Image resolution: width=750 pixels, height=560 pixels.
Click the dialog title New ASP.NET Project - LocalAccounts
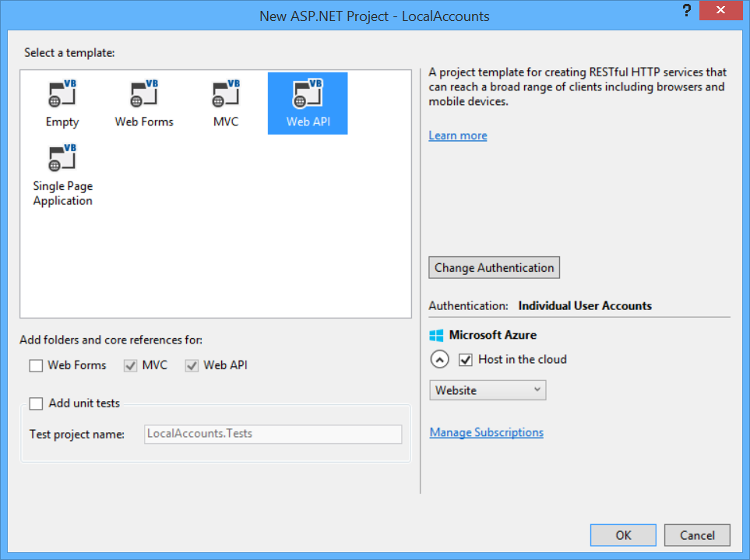(x=375, y=16)
